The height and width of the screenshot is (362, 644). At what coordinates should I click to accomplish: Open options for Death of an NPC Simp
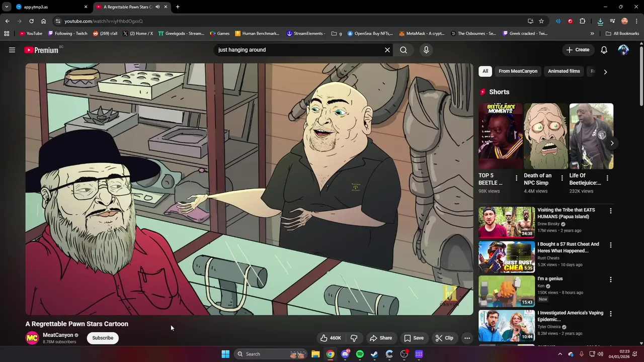[562, 178]
